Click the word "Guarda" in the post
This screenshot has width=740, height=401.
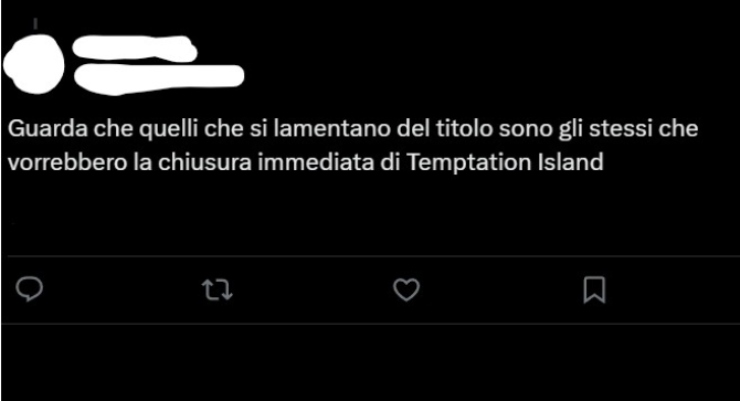[48, 128]
